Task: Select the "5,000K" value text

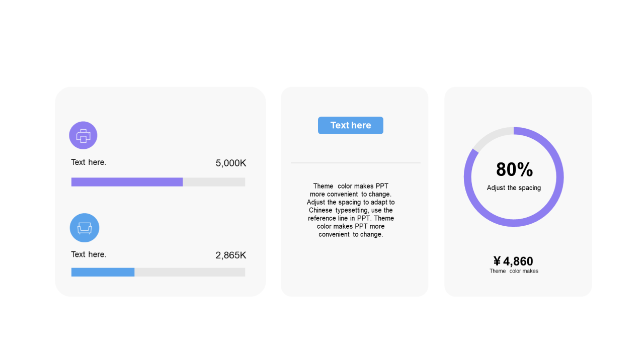Action: (231, 163)
